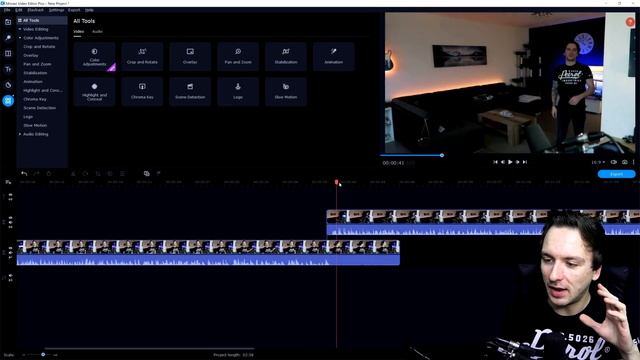This screenshot has height=360, width=640.
Task: Open the preview more-options dots menu
Action: click(633, 162)
